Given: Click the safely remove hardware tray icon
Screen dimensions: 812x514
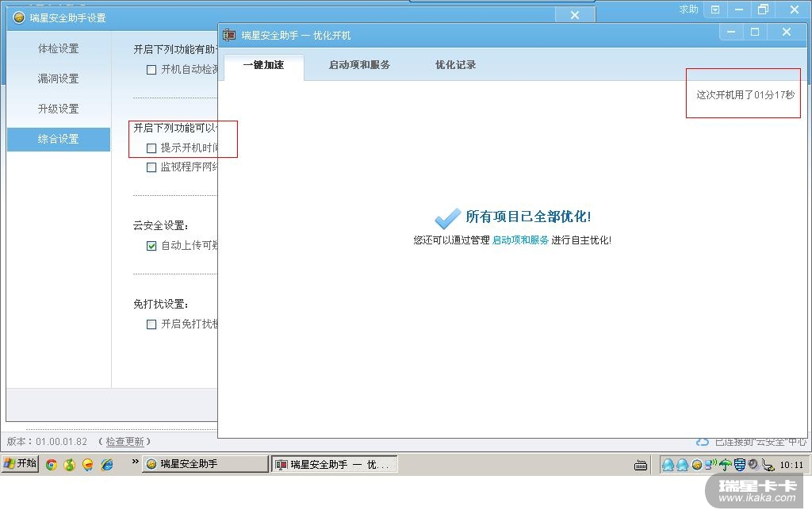Looking at the screenshot, I should point(768,465).
